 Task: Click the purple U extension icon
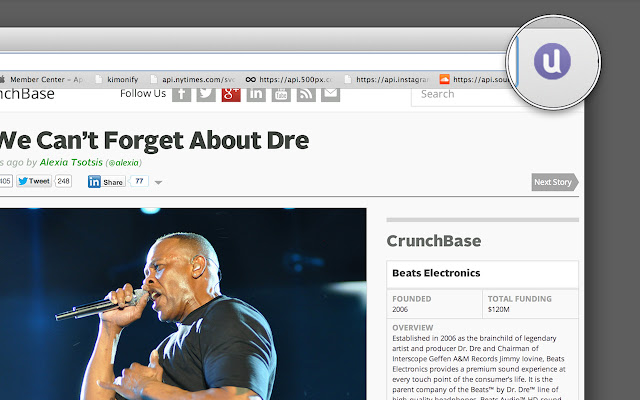click(x=552, y=61)
